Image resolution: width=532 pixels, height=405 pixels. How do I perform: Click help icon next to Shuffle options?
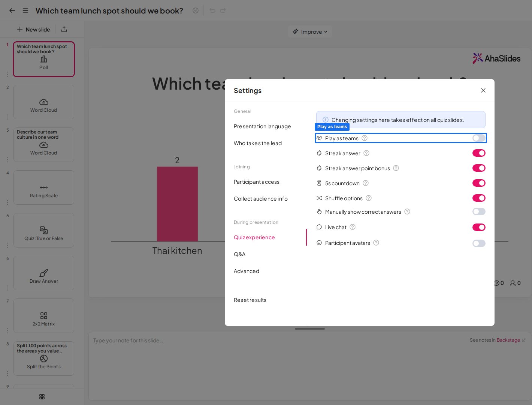click(x=369, y=198)
